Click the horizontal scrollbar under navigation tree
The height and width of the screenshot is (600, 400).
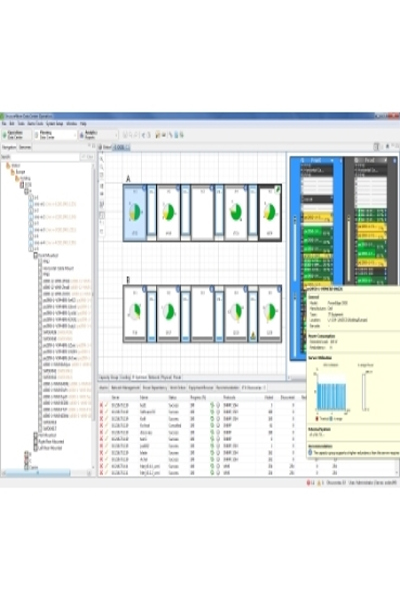38,473
